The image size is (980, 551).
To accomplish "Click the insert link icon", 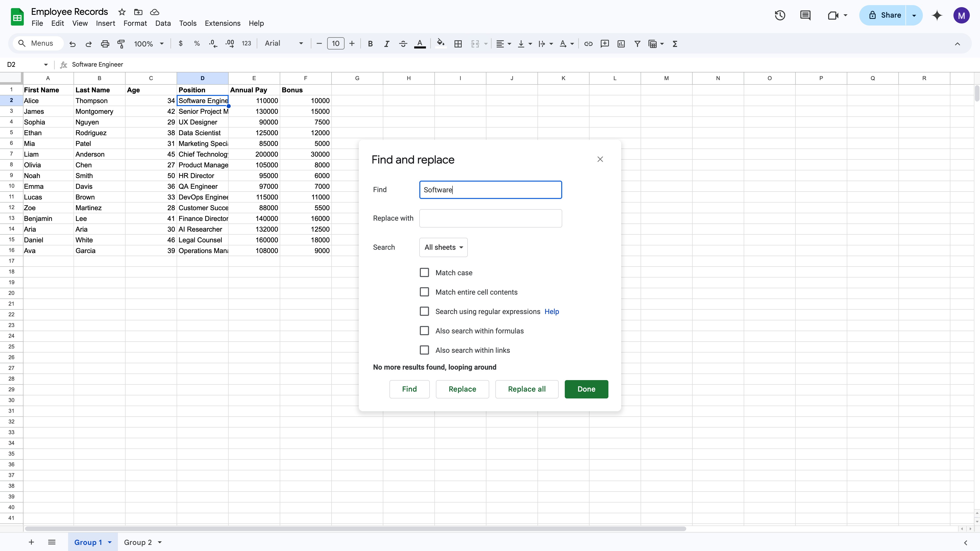I will 588,44.
